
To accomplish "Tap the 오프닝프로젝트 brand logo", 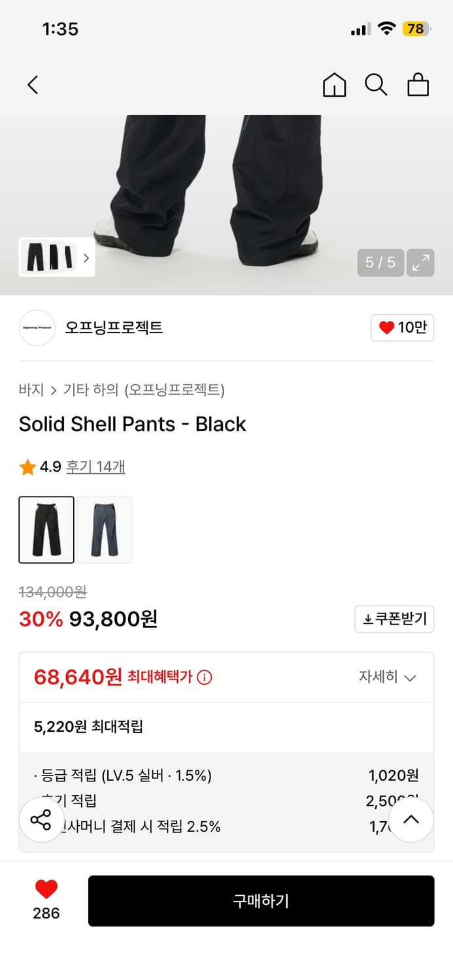I will (37, 327).
